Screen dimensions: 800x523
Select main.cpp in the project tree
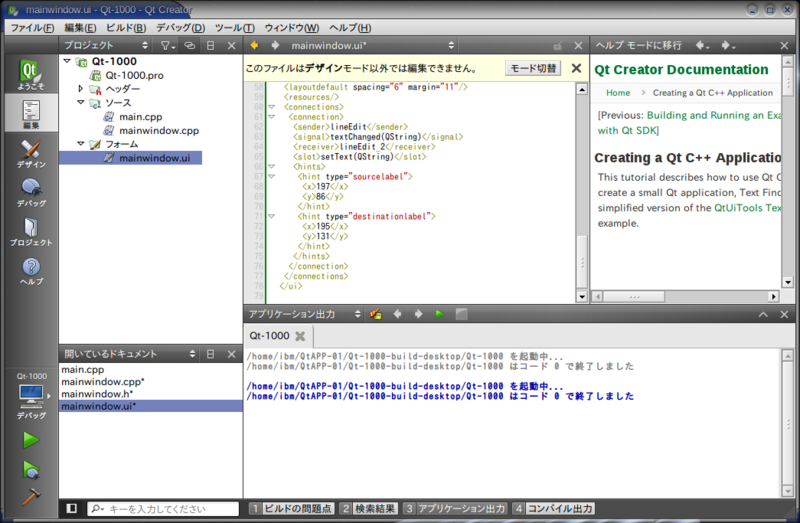[x=140, y=117]
